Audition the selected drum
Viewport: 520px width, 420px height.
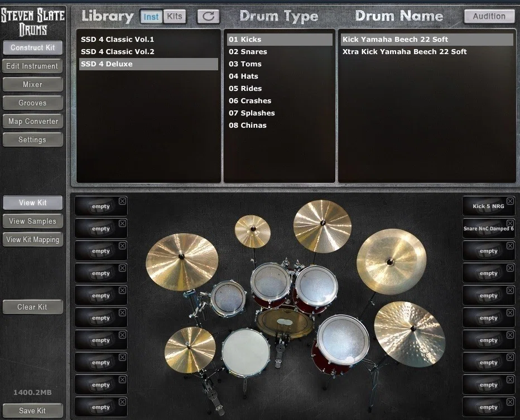coord(489,16)
